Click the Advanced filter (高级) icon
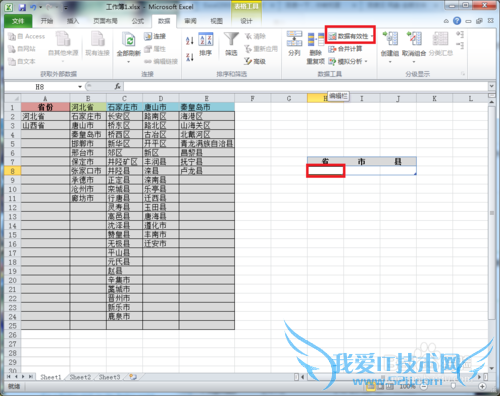Screen dimensions: 500x396 pos(255,61)
